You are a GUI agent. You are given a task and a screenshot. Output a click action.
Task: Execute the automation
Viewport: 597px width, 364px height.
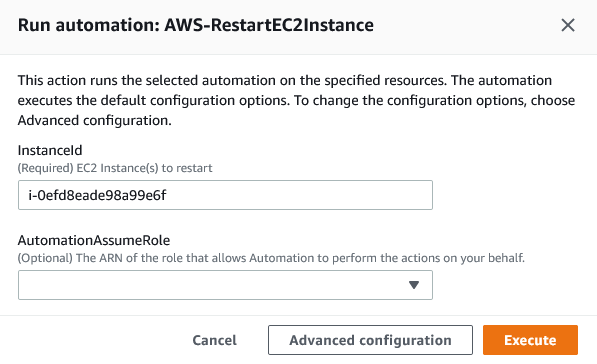click(530, 340)
